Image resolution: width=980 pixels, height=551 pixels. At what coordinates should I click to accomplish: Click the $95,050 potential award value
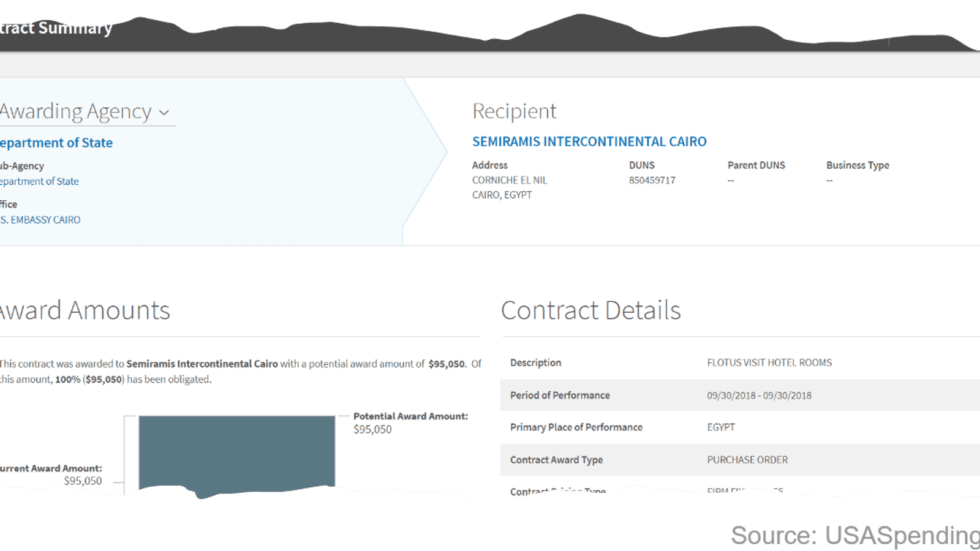372,430
